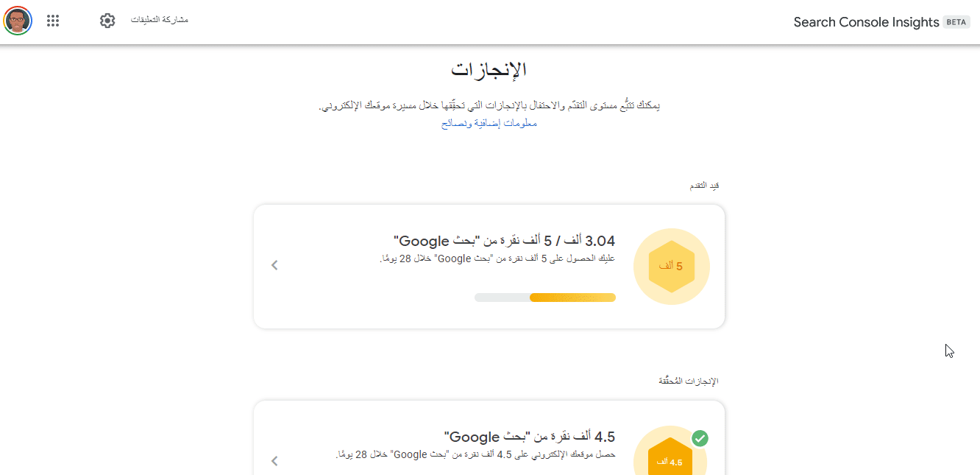
Task: Click the 'الإنجازات' page heading
Action: pyautogui.click(x=489, y=71)
